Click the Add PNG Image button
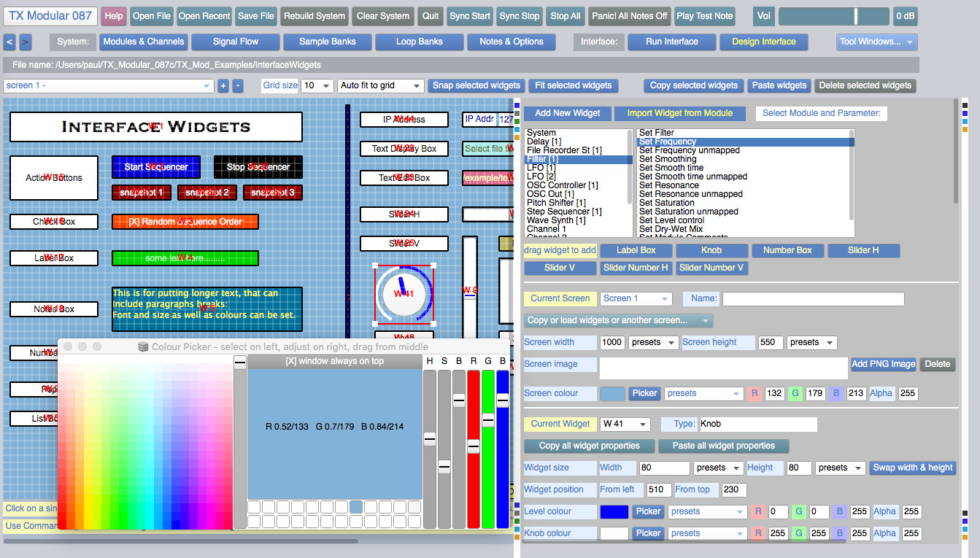Image resolution: width=980 pixels, height=558 pixels. point(883,364)
